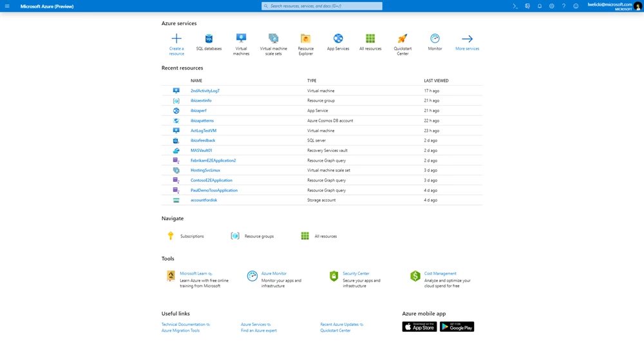Open portal settings gear icon
Screen dimensions: 644x362
click(551, 6)
